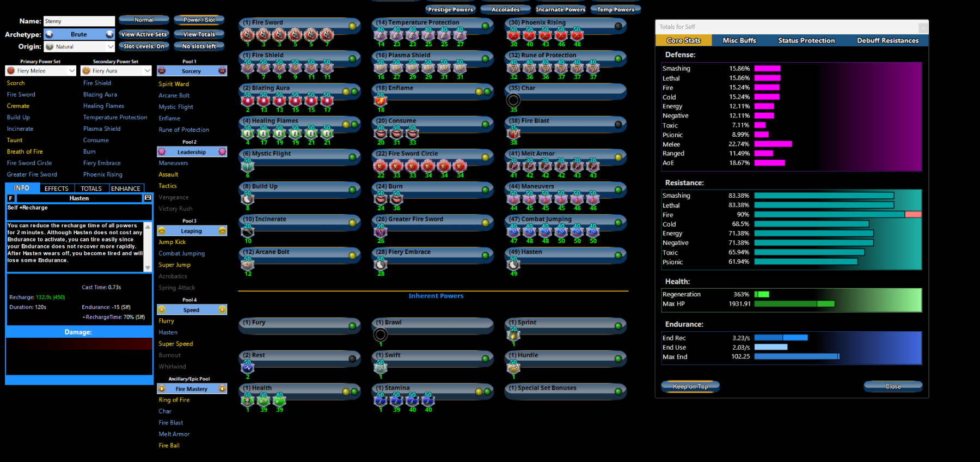The width and height of the screenshot is (980, 462).
Task: Click the Hasten power enhancement icon
Action: pos(513,264)
